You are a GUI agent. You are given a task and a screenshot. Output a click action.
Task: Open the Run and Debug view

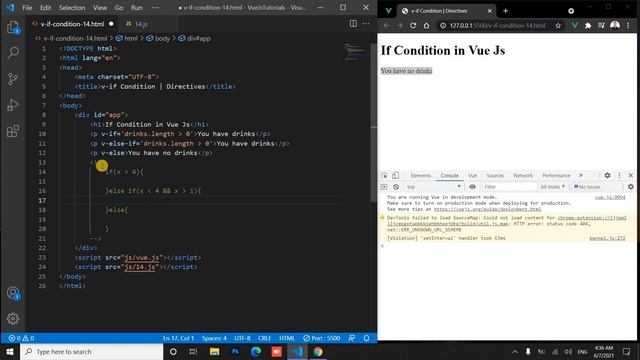pyautogui.click(x=13, y=105)
